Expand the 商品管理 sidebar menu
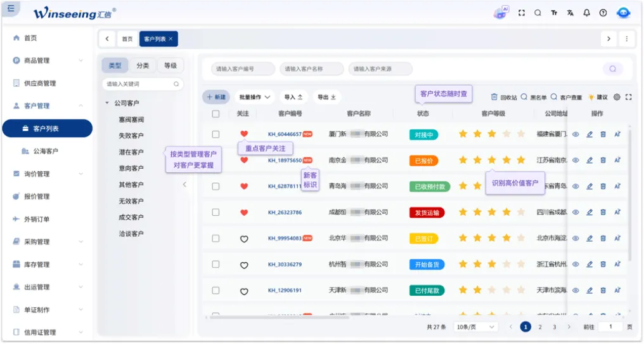644x344 pixels. pyautogui.click(x=48, y=60)
